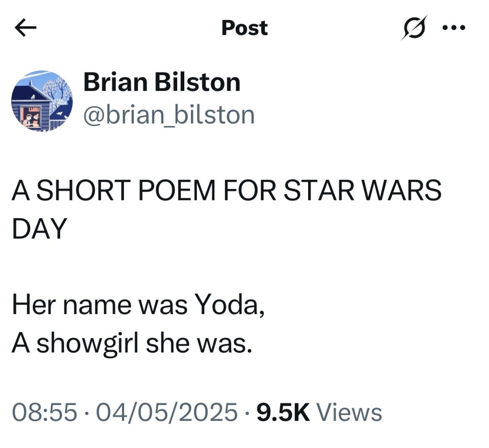Image resolution: width=489 pixels, height=448 pixels.
Task: Click the word "DAY" in the post
Action: 38,229
